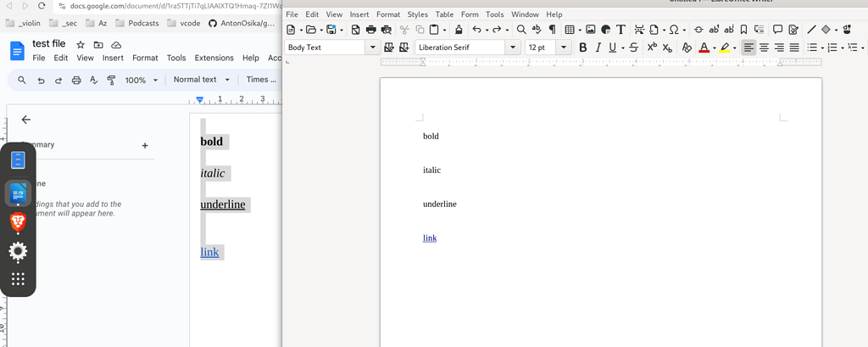Toggle Underline in LibreOffice Writer
This screenshot has height=347, width=868.
[x=612, y=48]
